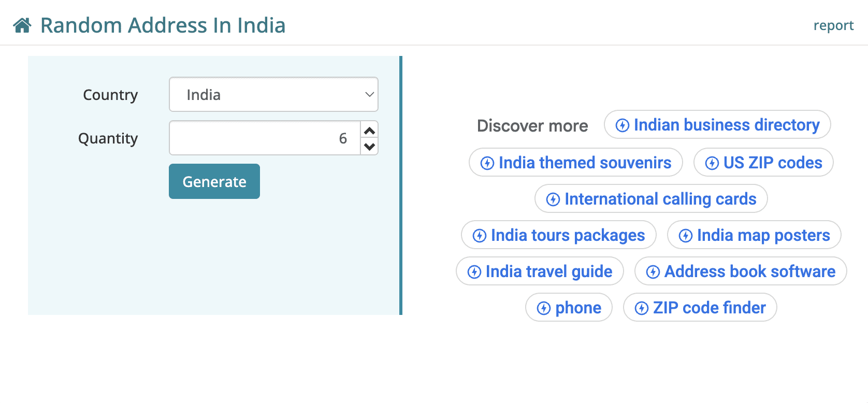868x403 pixels.
Task: Follow the phone suggestion link
Action: coord(578,308)
